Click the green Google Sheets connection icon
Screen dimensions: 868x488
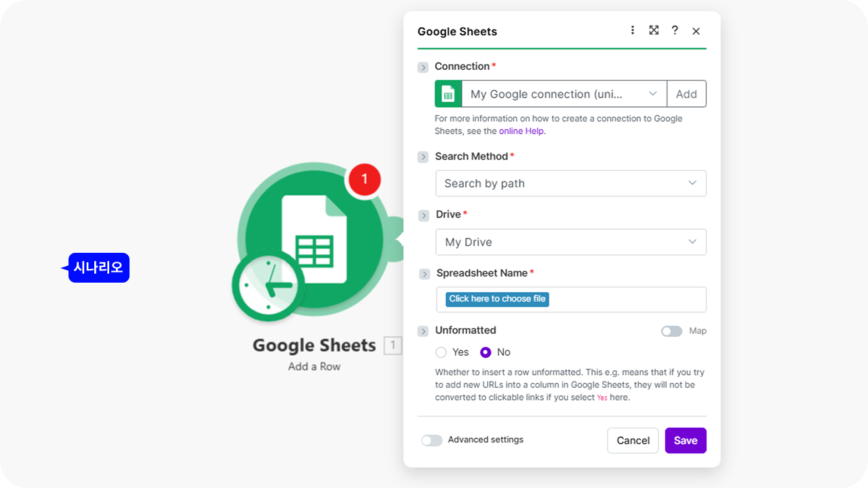[448, 94]
